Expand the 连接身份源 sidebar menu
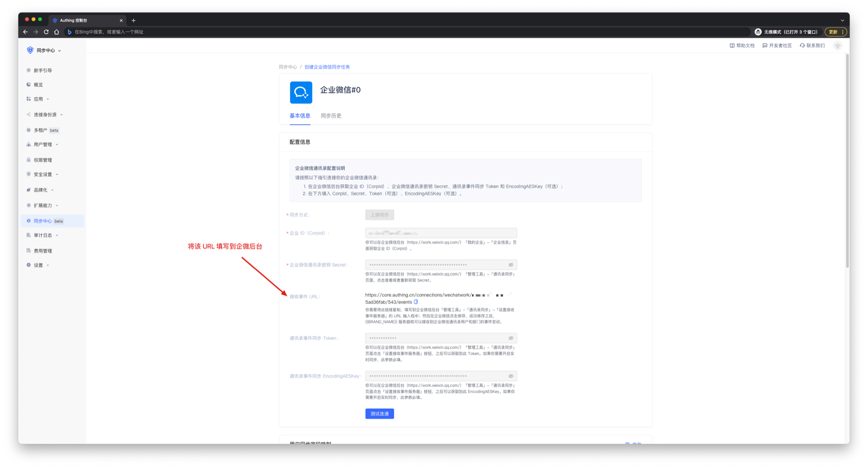 point(45,115)
